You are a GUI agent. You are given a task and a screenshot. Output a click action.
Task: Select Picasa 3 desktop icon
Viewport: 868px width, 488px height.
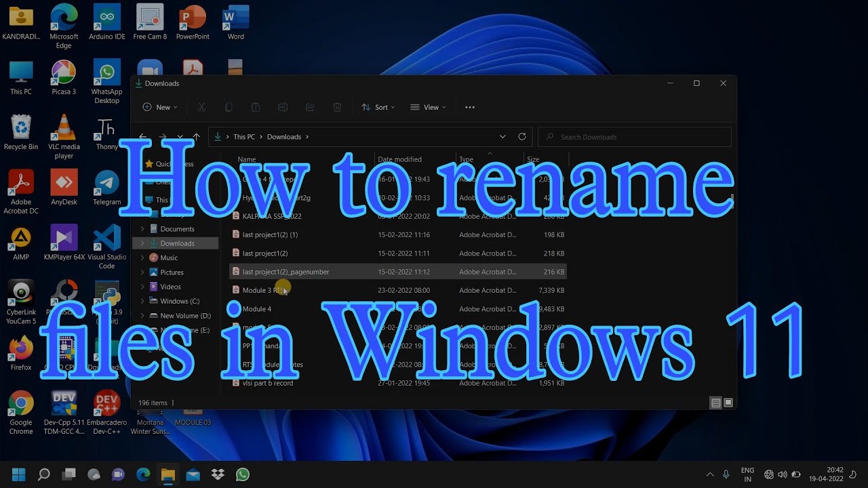tap(64, 77)
